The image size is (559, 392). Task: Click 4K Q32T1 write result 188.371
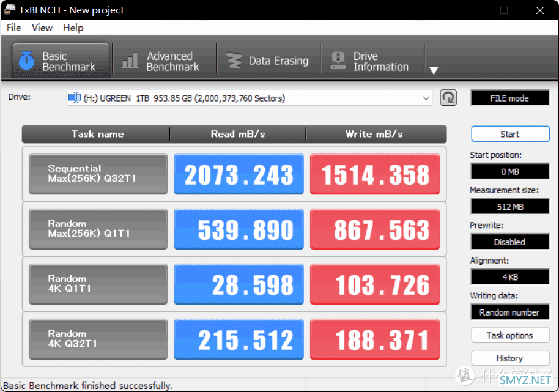[x=375, y=339]
